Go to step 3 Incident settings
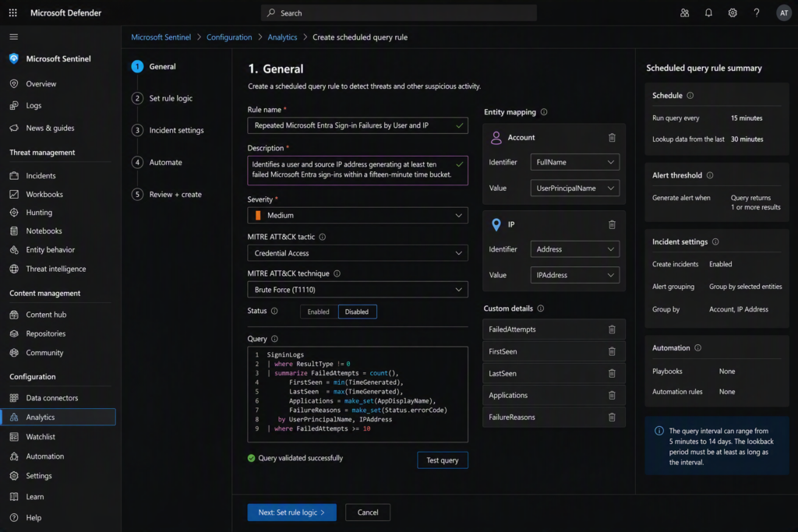This screenshot has height=532, width=798. [x=168, y=130]
